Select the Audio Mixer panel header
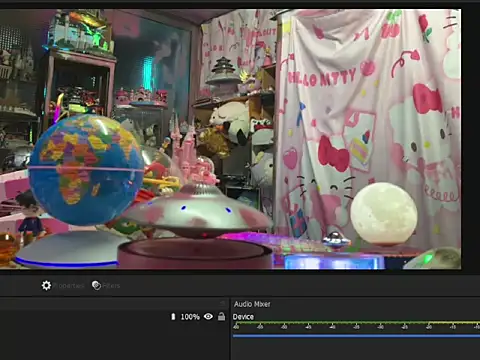The width and height of the screenshot is (480, 360). pyautogui.click(x=252, y=304)
